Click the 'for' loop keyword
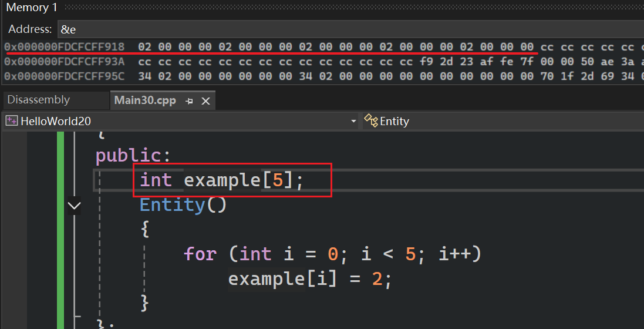This screenshot has height=329, width=644. [x=200, y=254]
